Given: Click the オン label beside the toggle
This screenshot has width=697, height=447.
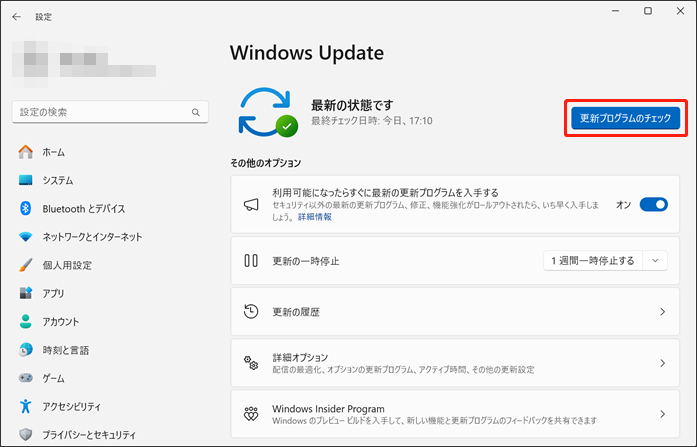Looking at the screenshot, I should click(623, 204).
